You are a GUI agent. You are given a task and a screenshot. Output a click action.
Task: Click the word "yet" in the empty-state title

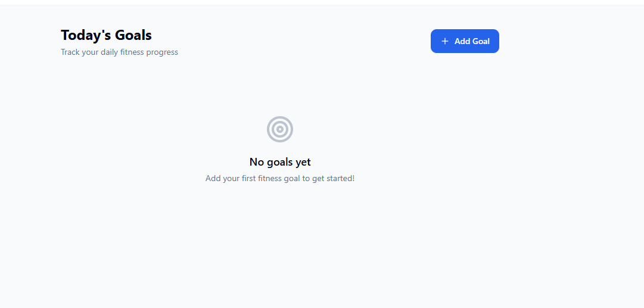[303, 162]
